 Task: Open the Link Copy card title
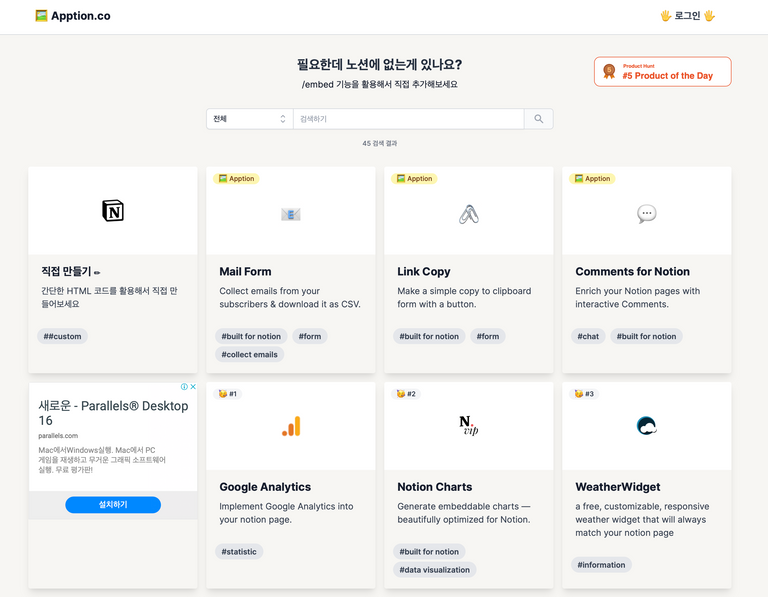pyautogui.click(x=424, y=272)
